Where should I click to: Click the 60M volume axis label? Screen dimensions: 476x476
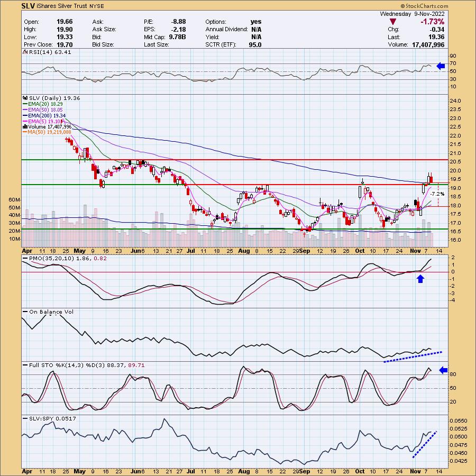pos(15,200)
